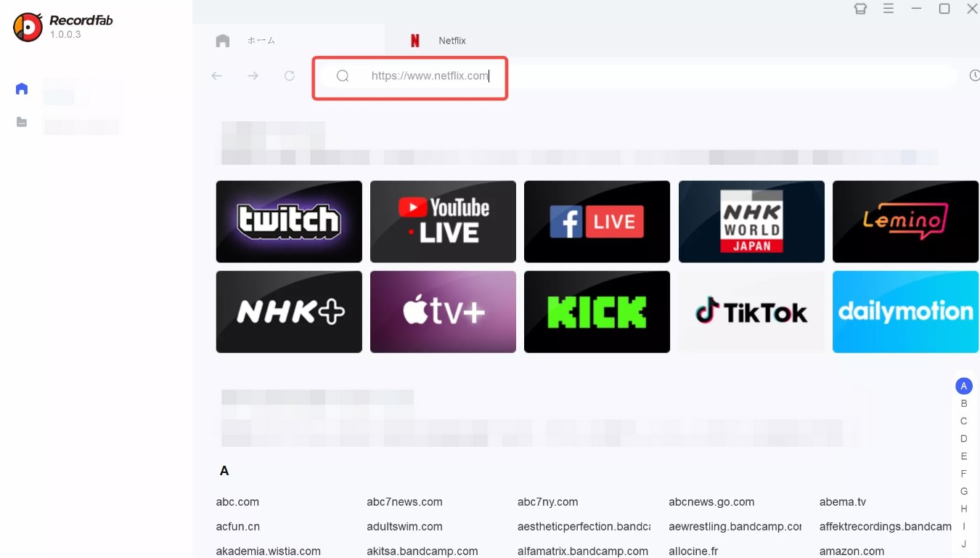Image resolution: width=980 pixels, height=558 pixels.
Task: Jump to letter C in index
Action: pos(964,421)
